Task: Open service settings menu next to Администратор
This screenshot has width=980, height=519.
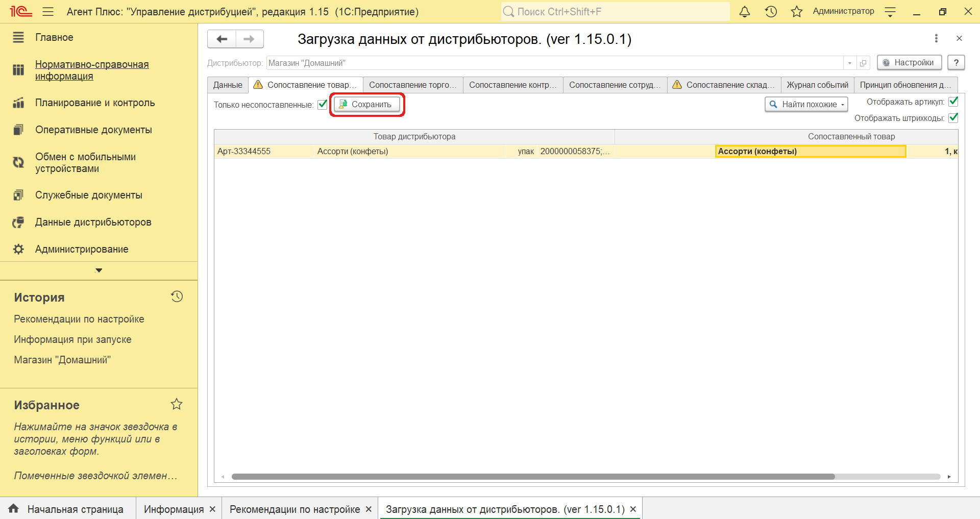Action: tap(890, 12)
